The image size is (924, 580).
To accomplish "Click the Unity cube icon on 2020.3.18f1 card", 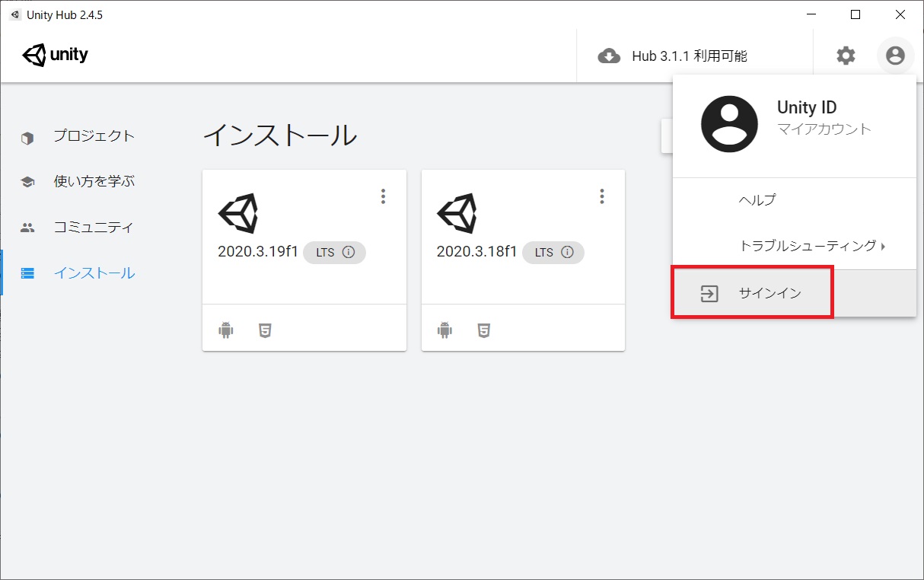I will [457, 213].
